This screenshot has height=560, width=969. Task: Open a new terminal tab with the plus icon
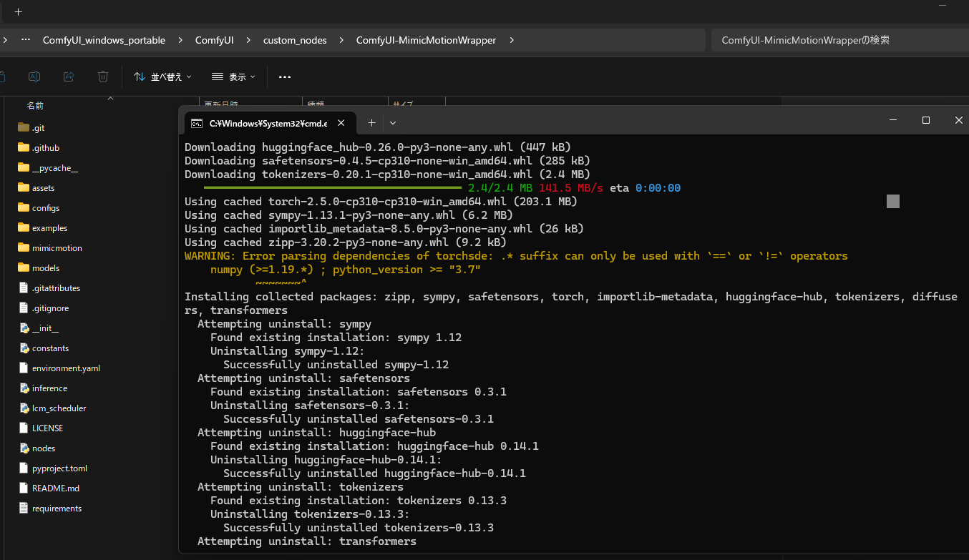(x=371, y=123)
